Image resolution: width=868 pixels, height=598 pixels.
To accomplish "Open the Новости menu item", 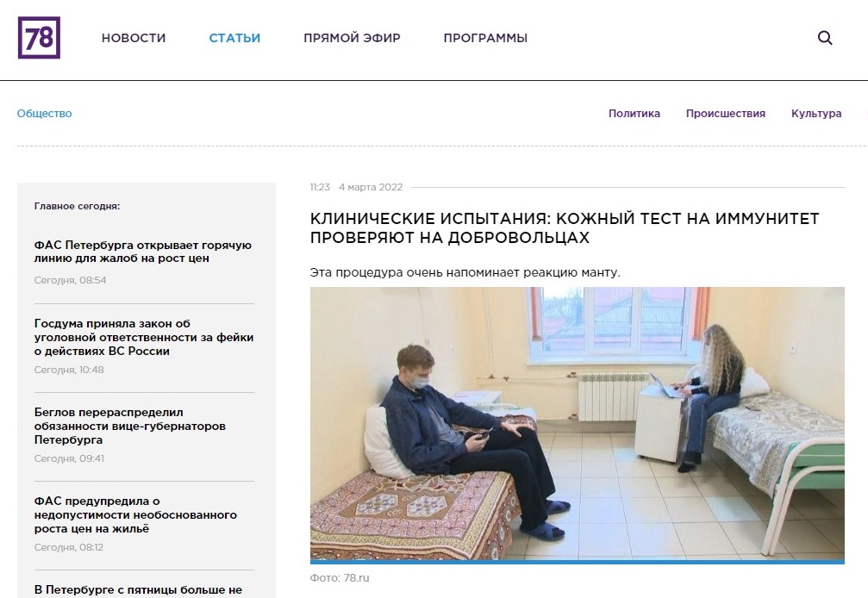I will tap(134, 38).
